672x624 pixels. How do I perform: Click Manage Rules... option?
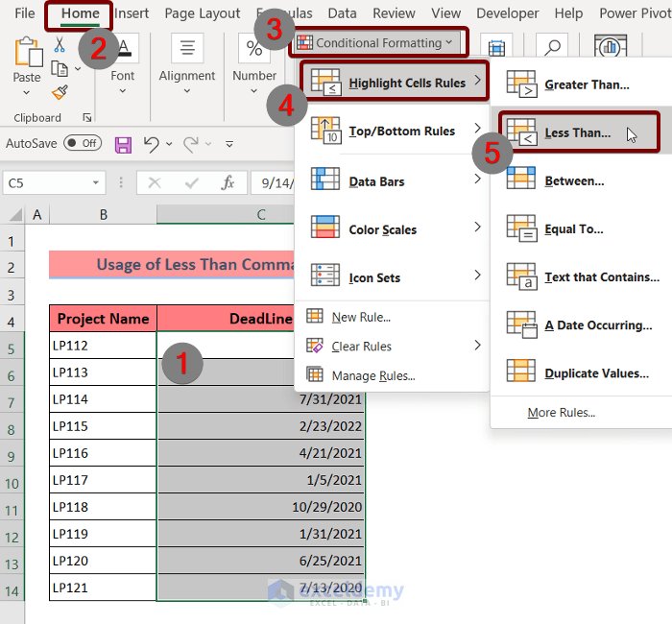pos(372,375)
